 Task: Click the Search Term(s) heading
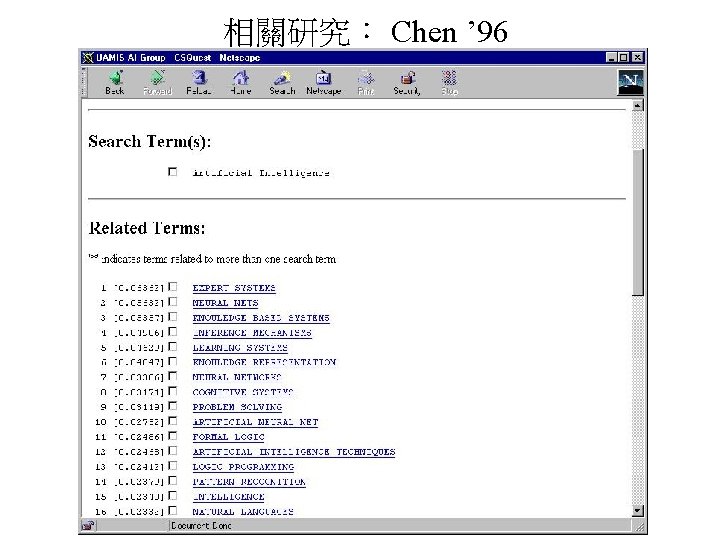pyautogui.click(x=150, y=142)
